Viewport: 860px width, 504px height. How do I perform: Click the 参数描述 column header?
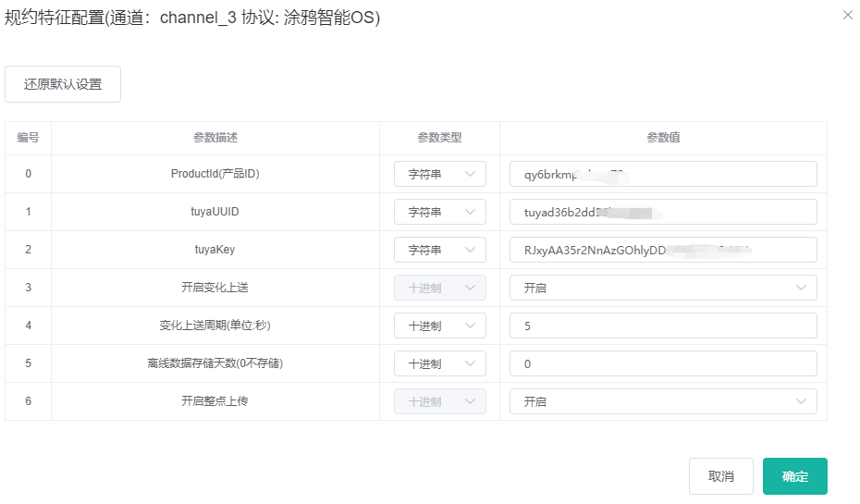[215, 138]
